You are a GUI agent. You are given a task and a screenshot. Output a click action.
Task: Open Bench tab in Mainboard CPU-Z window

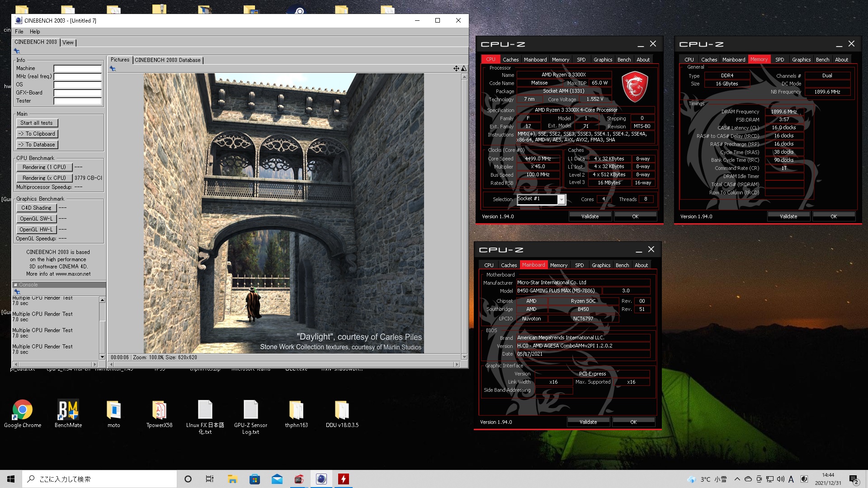pos(622,265)
